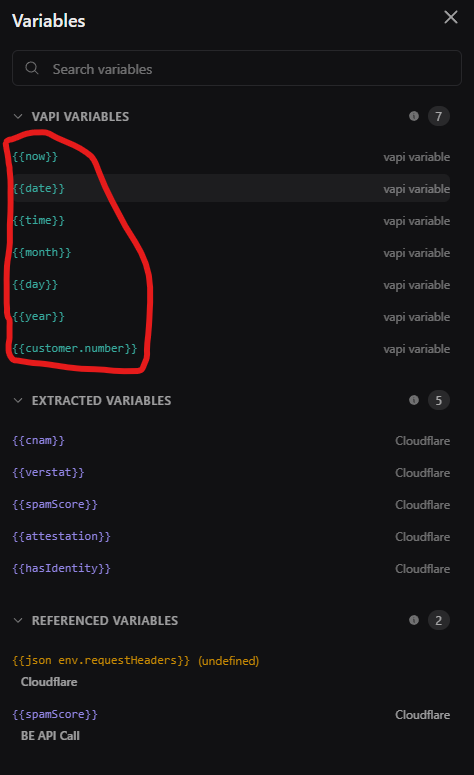Click the search magnifier icon
The image size is (474, 775).
(x=32, y=68)
